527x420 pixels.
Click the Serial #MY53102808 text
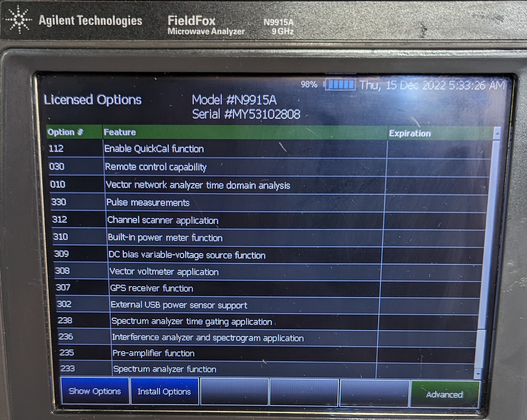point(246,114)
